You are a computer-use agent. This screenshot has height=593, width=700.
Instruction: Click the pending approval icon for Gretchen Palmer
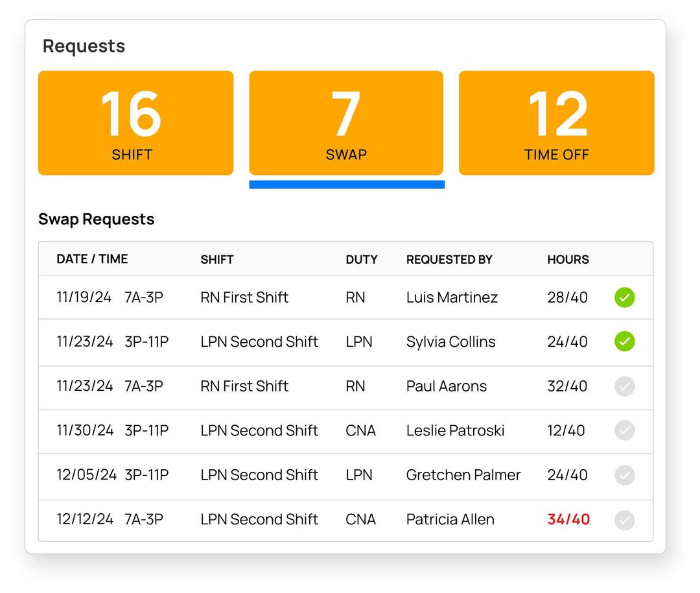tap(624, 475)
